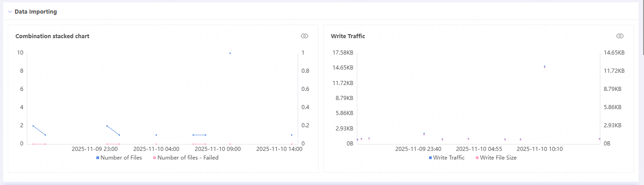Image resolution: width=644 pixels, height=185 pixels.
Task: Open link icon on Write Traffic chart
Action: [x=619, y=36]
